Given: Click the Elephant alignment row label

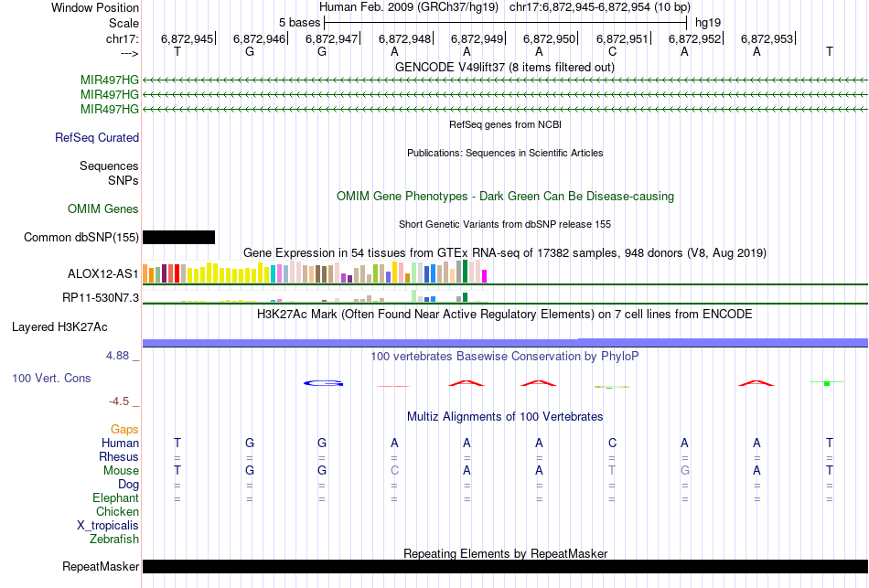Looking at the screenshot, I should point(115,497).
